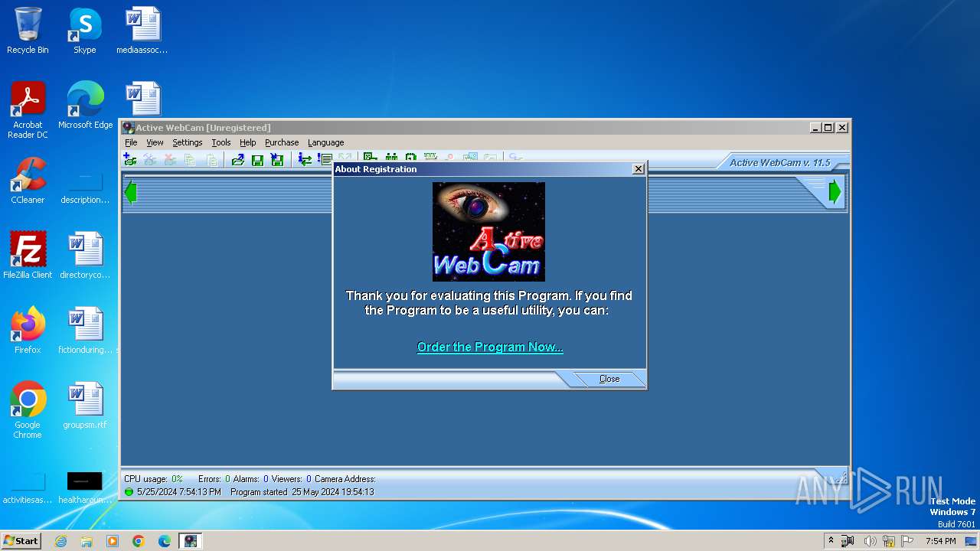Select the Microsoft Edge desktop shortcut

85,106
